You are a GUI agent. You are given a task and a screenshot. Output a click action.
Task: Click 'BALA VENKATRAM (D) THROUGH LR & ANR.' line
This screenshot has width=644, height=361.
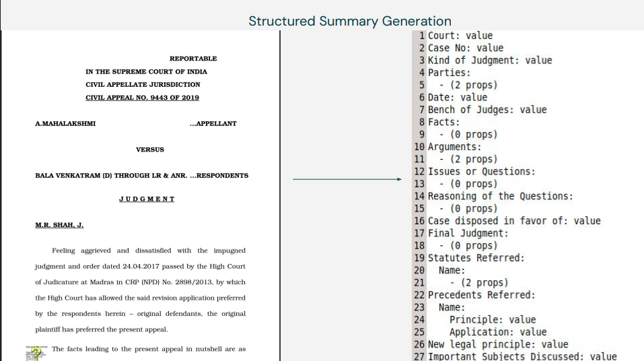click(x=111, y=176)
